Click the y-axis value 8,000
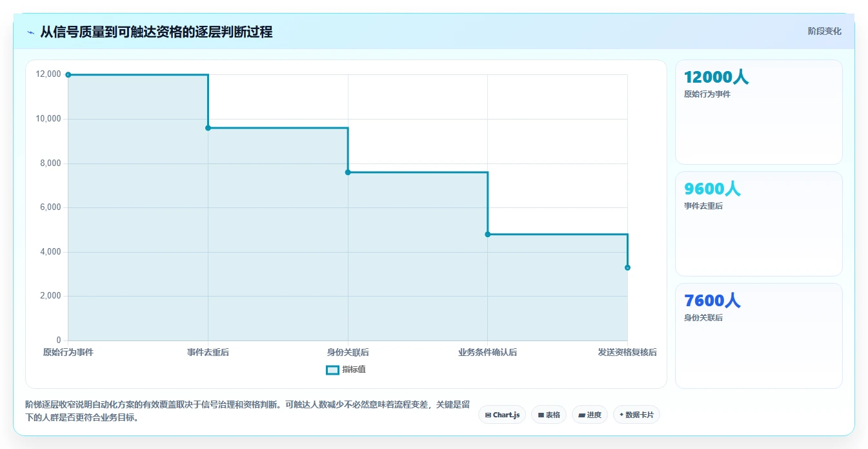This screenshot has height=449, width=868. (50, 163)
